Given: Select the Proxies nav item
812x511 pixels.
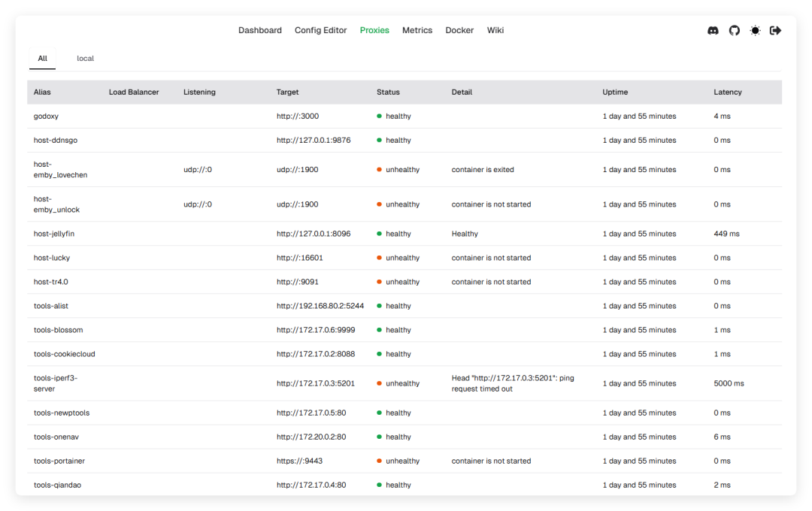Looking at the screenshot, I should pos(374,31).
